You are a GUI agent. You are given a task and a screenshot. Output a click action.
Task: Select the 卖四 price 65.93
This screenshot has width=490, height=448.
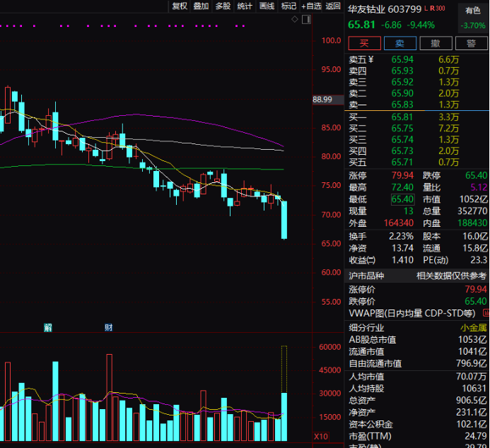click(x=402, y=71)
